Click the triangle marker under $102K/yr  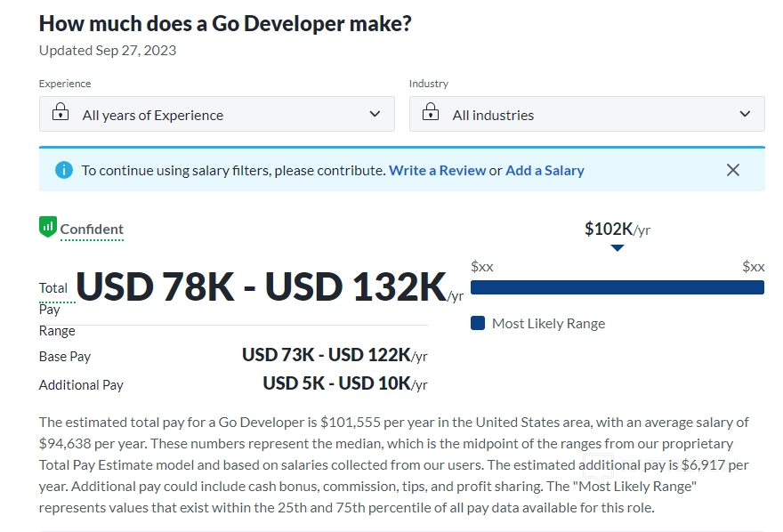click(x=618, y=248)
